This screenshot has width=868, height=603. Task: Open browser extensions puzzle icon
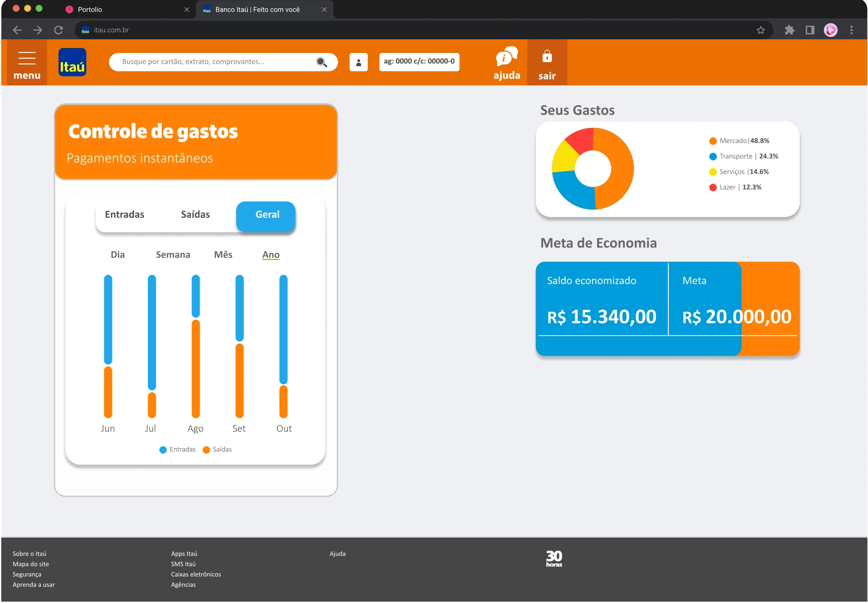[789, 30]
